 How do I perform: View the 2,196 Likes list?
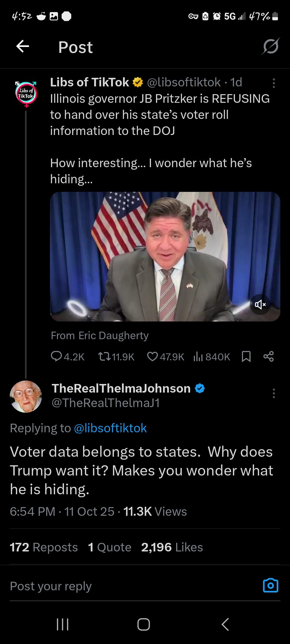point(172,547)
